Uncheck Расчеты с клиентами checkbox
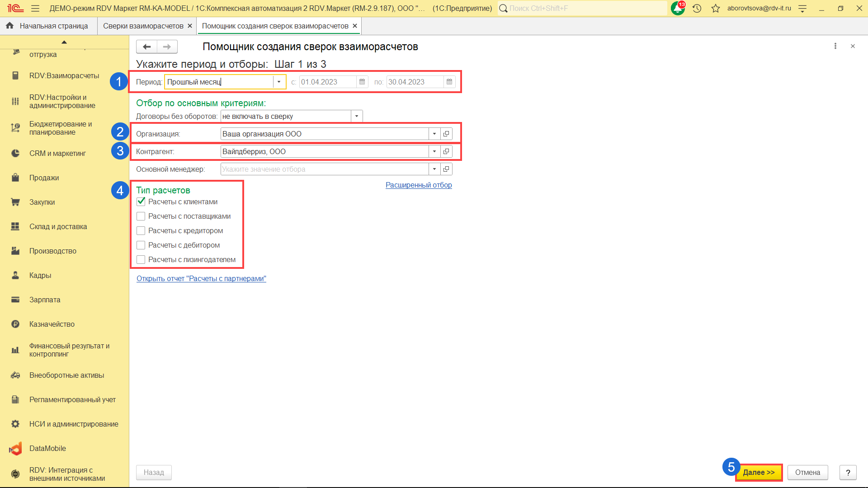868x488 pixels. coord(141,202)
